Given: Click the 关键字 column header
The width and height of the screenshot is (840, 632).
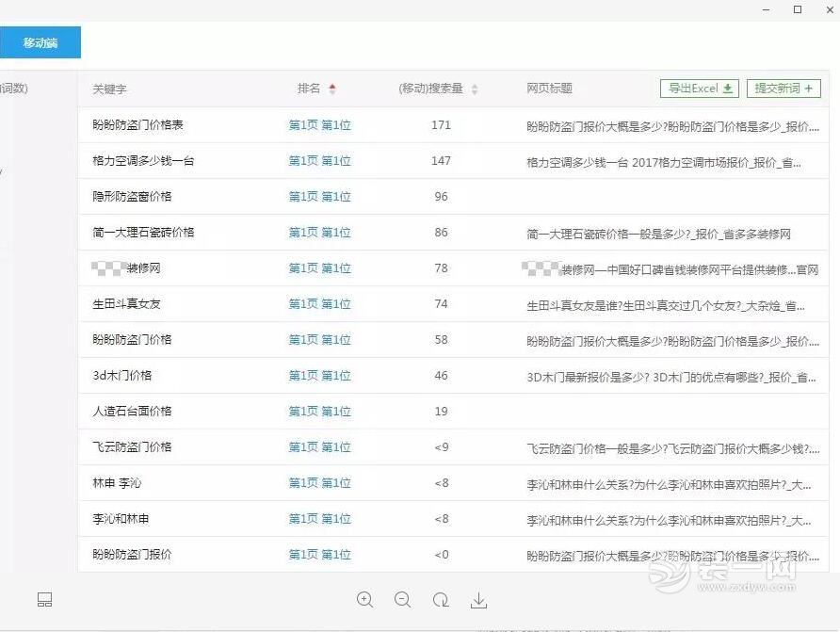Looking at the screenshot, I should [x=109, y=89].
